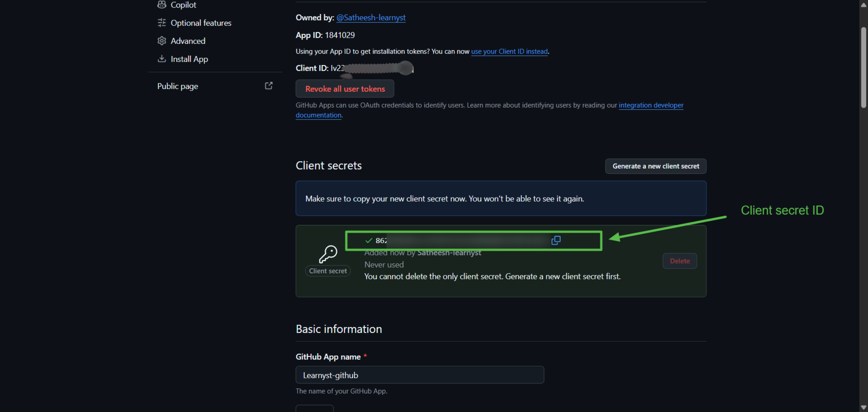Click the scrollbar down arrow
Viewport: 868px width, 412px height.
(x=863, y=407)
